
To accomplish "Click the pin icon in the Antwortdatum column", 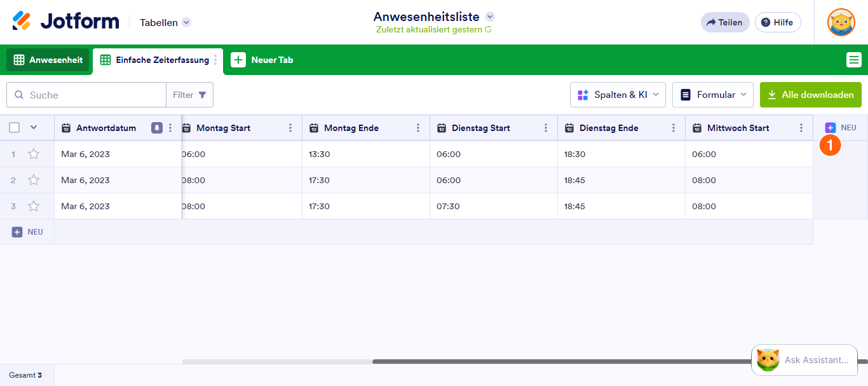I will tap(157, 128).
